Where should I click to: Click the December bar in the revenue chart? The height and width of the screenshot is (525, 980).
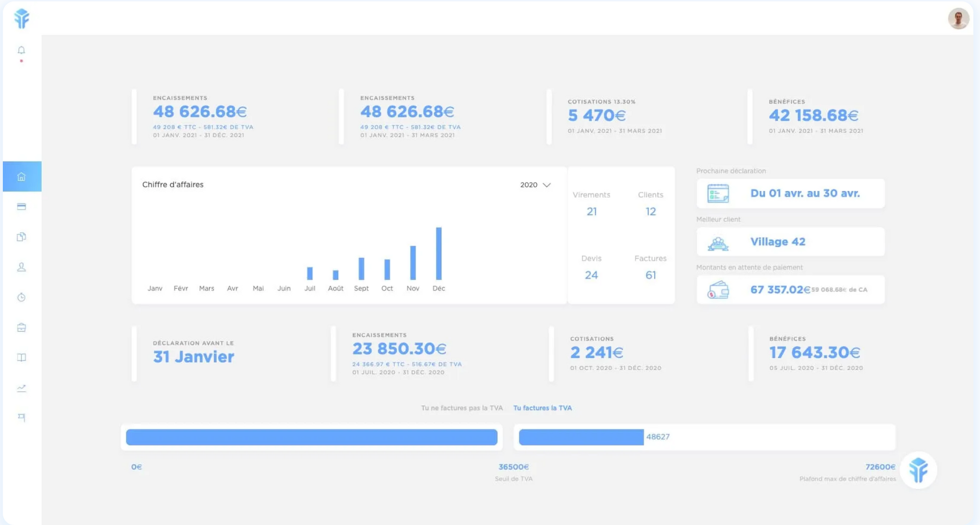click(439, 252)
